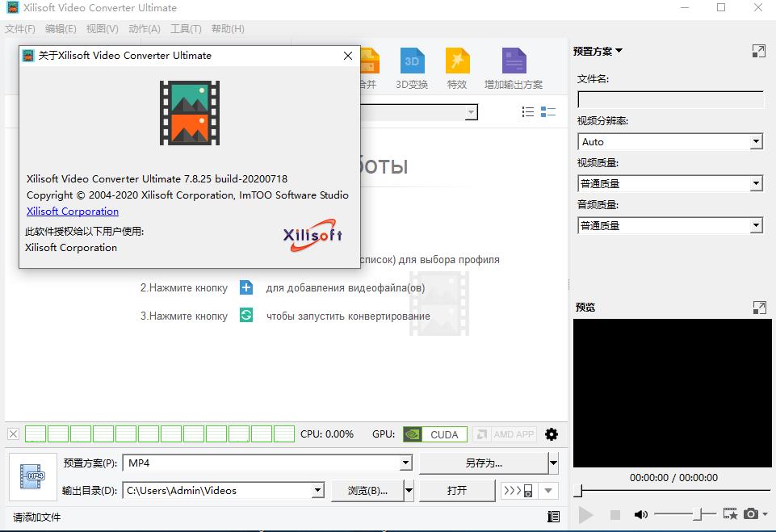Click the 00:00:00 / 00:00:00 time display
The image size is (776, 532).
click(673, 478)
